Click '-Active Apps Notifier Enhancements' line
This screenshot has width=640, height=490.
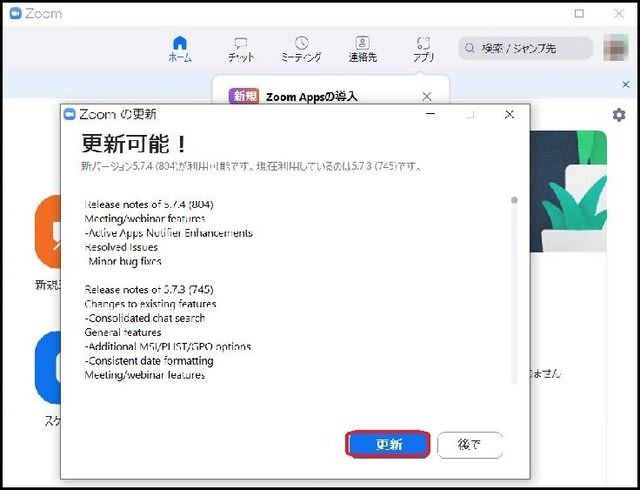[x=169, y=233]
